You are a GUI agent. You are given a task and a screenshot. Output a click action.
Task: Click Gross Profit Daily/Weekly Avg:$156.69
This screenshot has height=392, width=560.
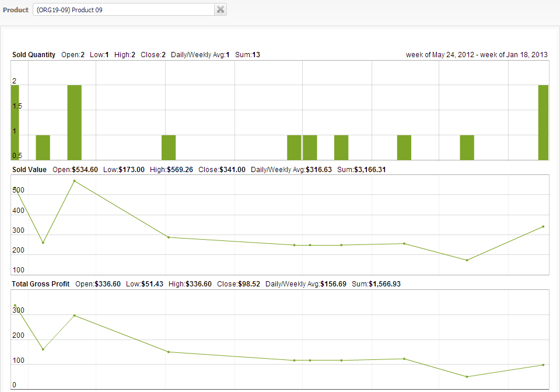tap(306, 284)
